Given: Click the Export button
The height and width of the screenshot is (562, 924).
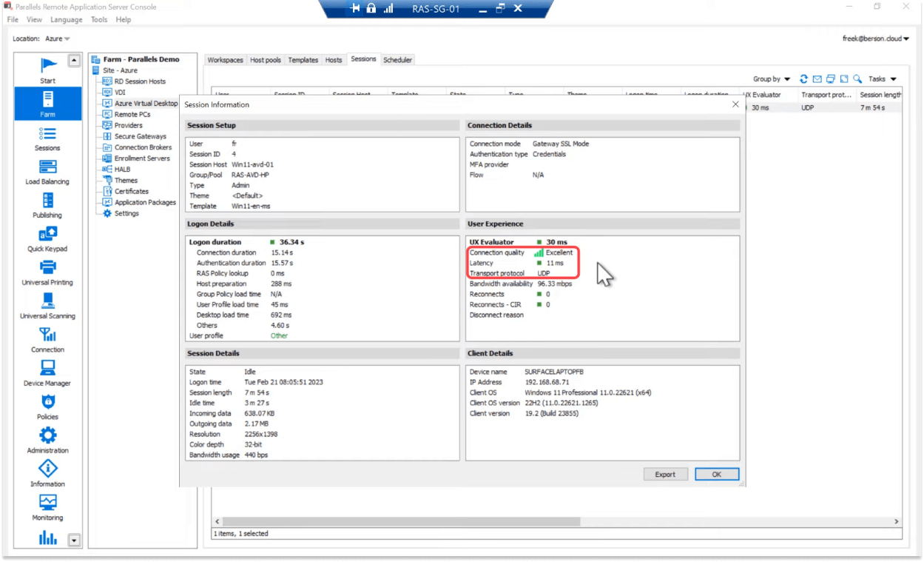Looking at the screenshot, I should tap(665, 474).
